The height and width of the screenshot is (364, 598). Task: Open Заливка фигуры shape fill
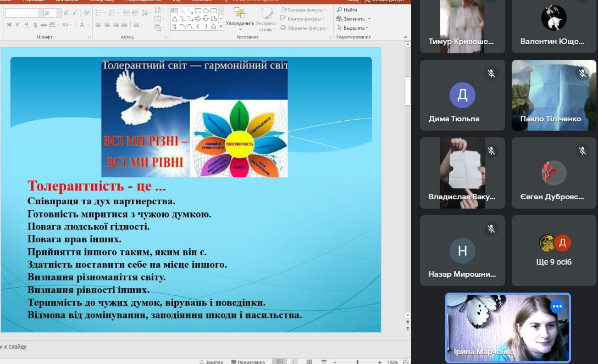pos(304,9)
